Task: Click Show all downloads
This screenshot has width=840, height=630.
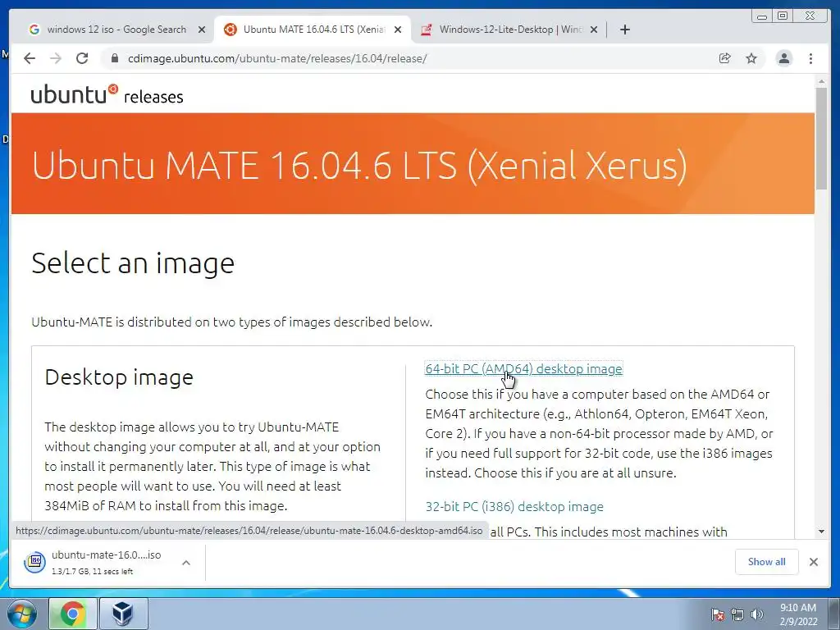Action: [x=767, y=561]
